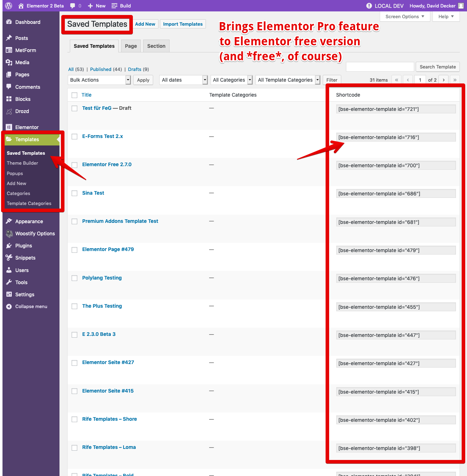Open the All Categories dropdown
The height and width of the screenshot is (476, 467).
(x=232, y=80)
